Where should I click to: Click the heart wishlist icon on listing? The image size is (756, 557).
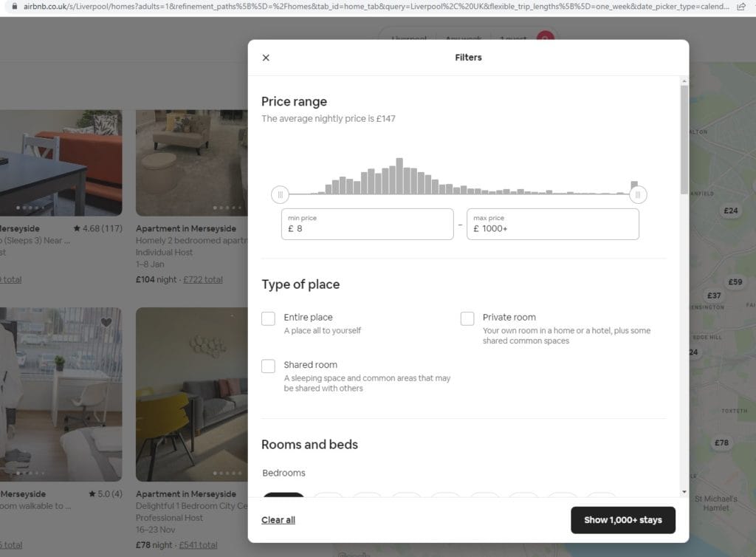point(106,322)
